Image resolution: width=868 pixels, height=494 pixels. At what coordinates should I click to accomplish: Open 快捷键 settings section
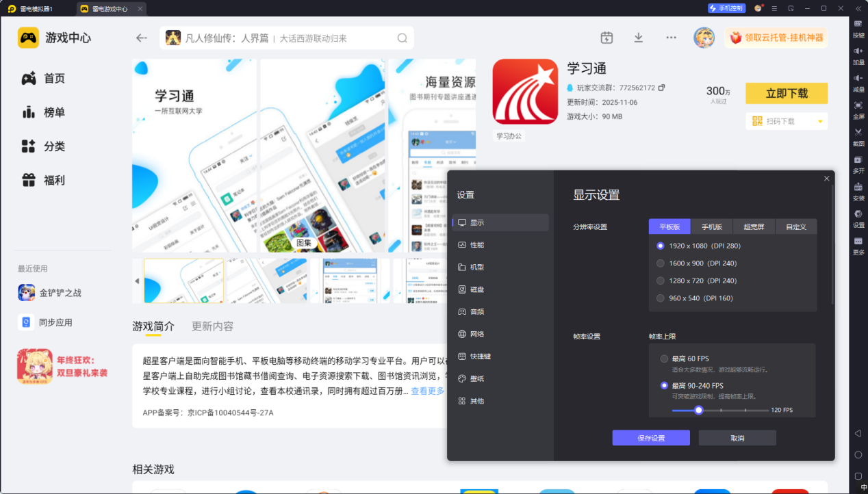coord(500,356)
